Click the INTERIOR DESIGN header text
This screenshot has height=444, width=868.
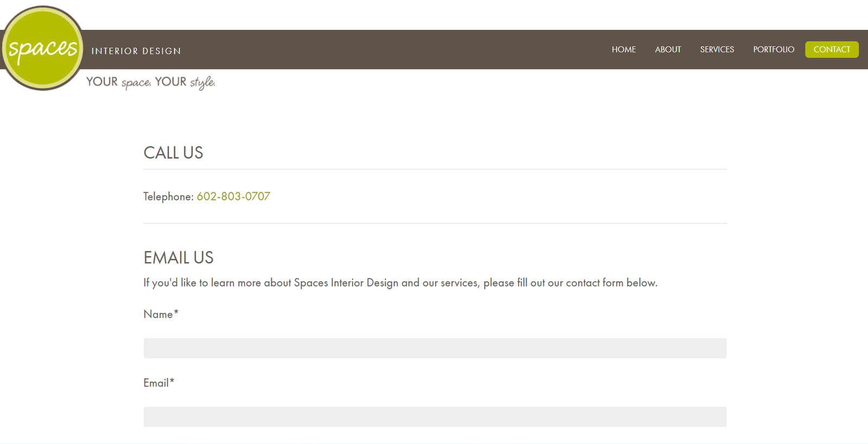click(x=136, y=51)
